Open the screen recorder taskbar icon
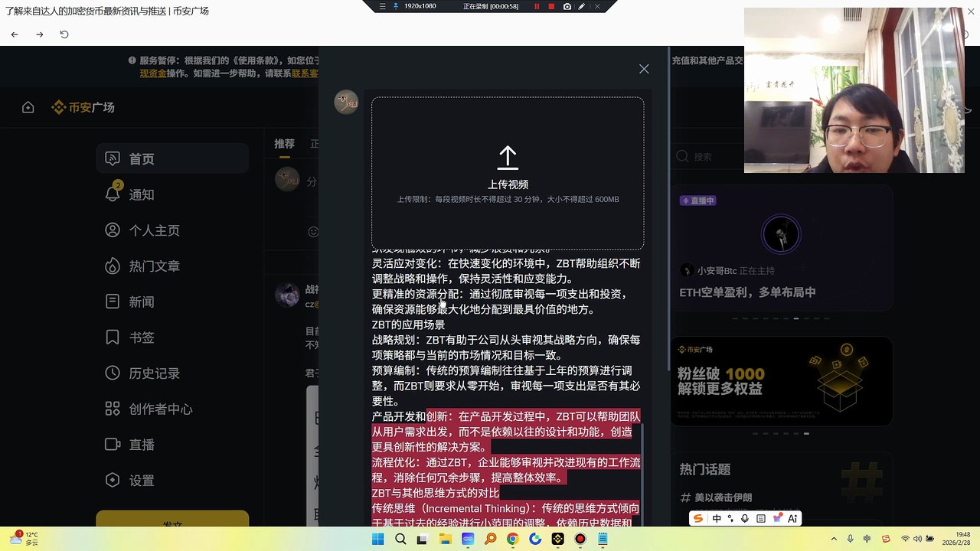Screen dimensions: 980x551 pos(580,540)
